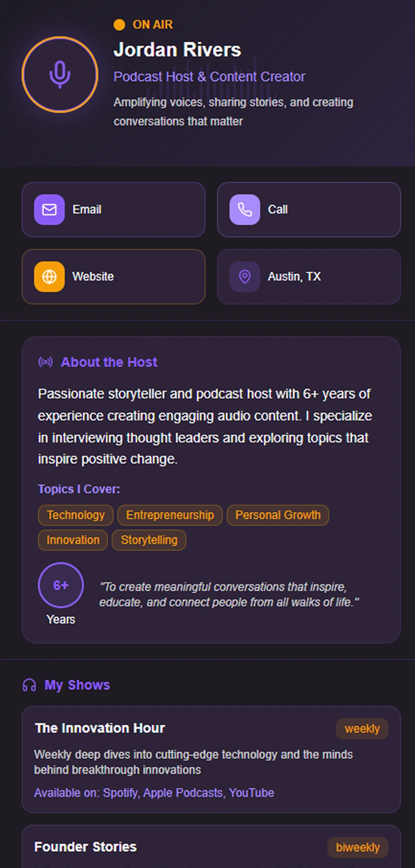
Task: Click the location pin icon
Action: 245,276
